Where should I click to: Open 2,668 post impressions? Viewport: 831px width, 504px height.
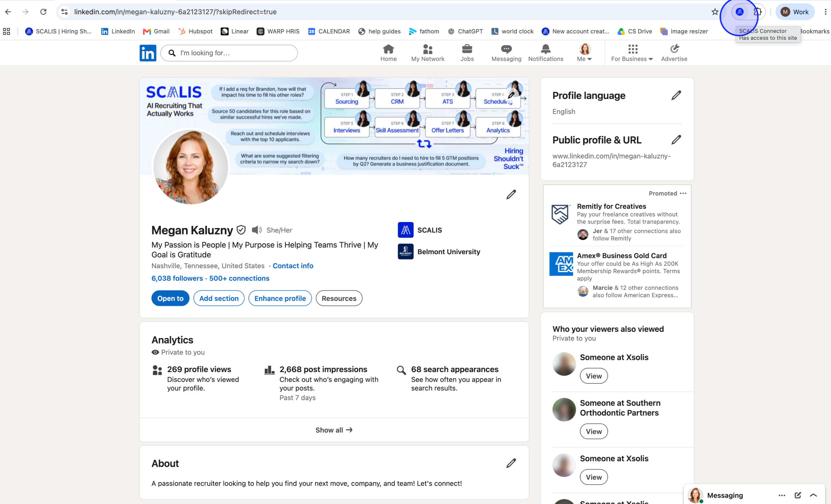(x=323, y=369)
